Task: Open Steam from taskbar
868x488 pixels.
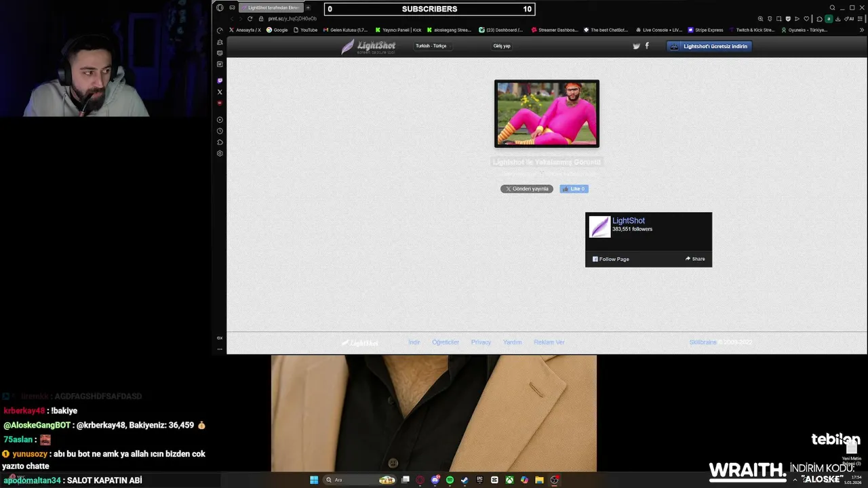Action: pyautogui.click(x=465, y=480)
